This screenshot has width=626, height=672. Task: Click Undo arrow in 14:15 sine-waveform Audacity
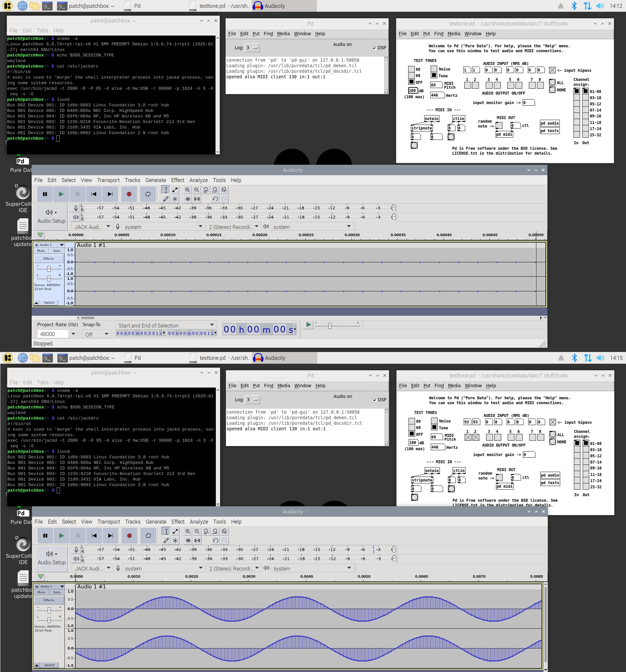click(216, 540)
